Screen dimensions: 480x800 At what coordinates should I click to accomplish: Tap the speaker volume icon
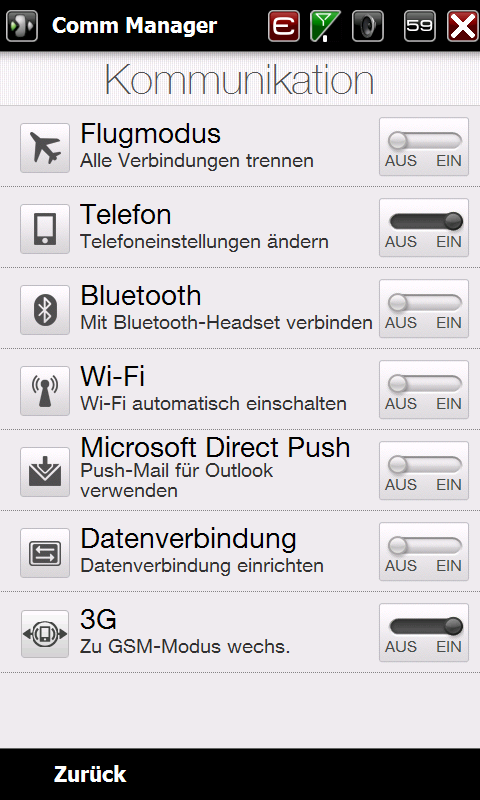[368, 26]
